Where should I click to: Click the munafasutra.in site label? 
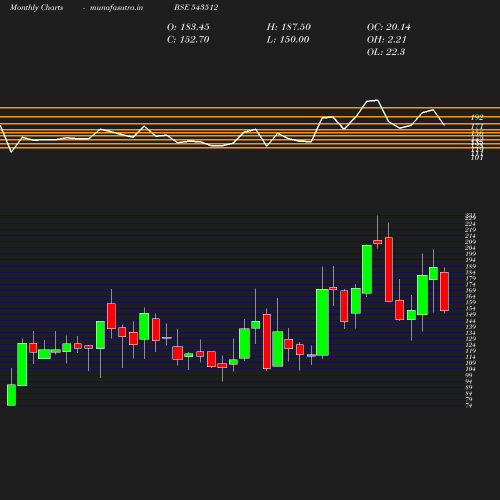coord(116,8)
